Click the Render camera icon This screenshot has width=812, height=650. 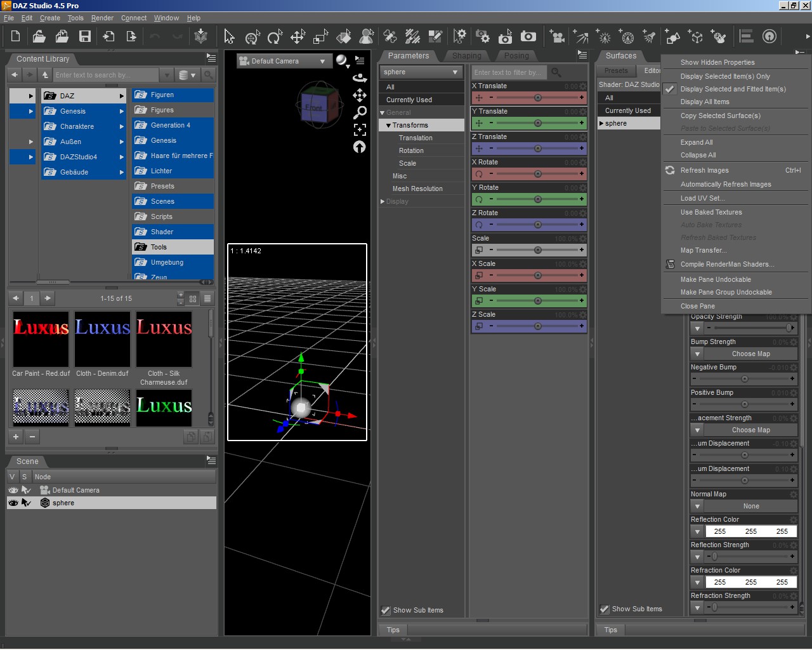pos(528,37)
